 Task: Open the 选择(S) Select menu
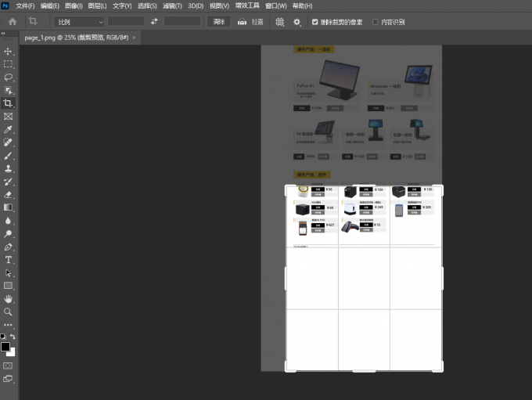[x=147, y=5]
